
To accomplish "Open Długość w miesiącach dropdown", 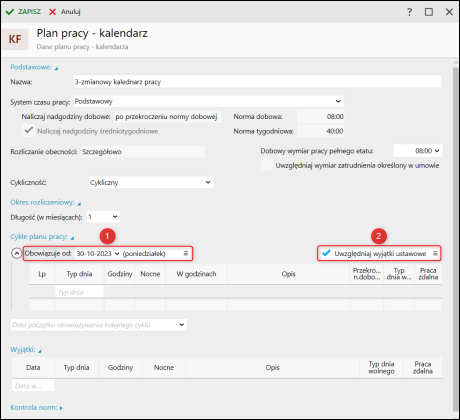I will pyautogui.click(x=103, y=217).
